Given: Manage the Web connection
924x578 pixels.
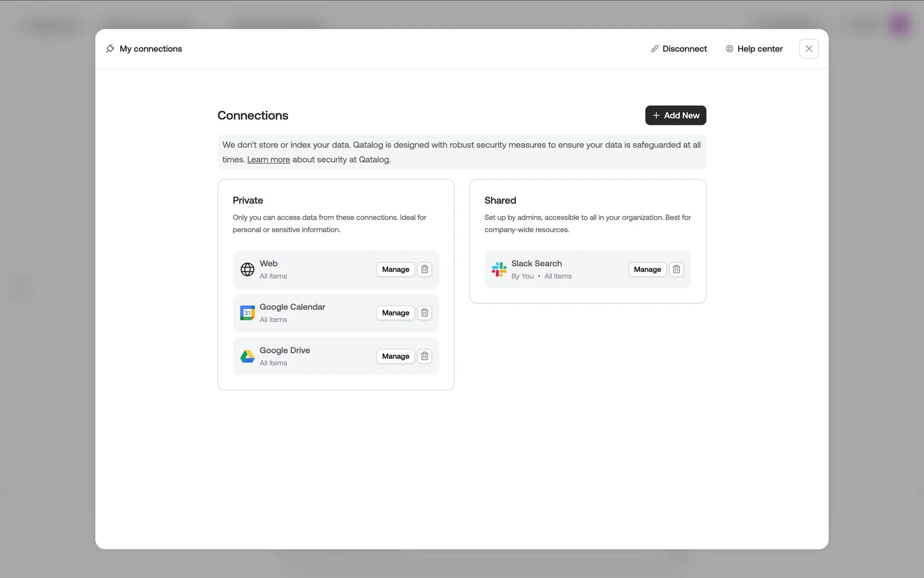Looking at the screenshot, I should click(x=395, y=269).
